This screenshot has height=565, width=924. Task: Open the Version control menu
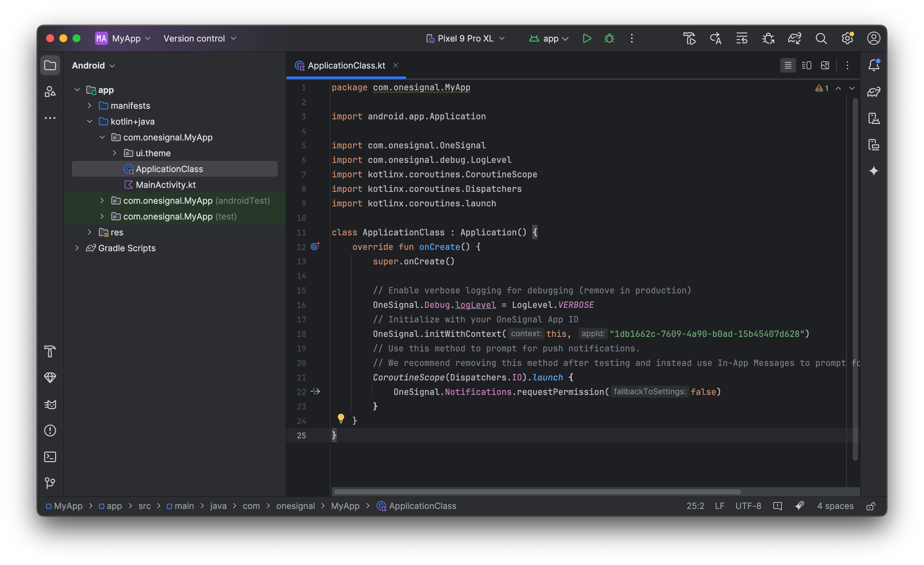point(200,38)
